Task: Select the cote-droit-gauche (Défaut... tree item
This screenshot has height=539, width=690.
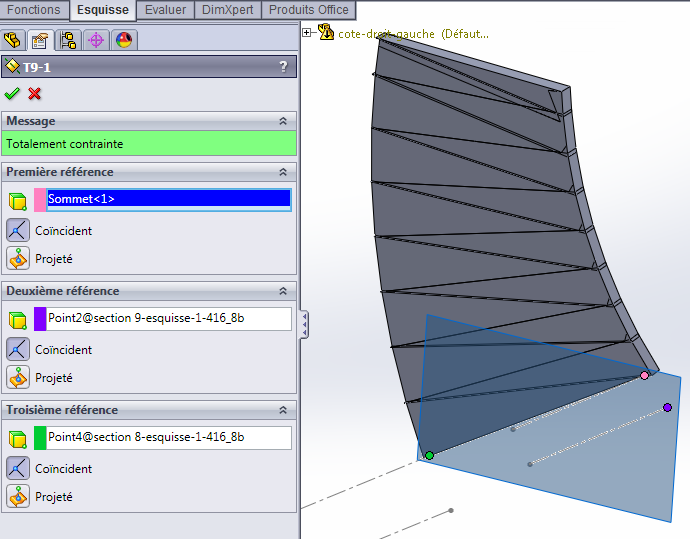Action: [x=413, y=34]
